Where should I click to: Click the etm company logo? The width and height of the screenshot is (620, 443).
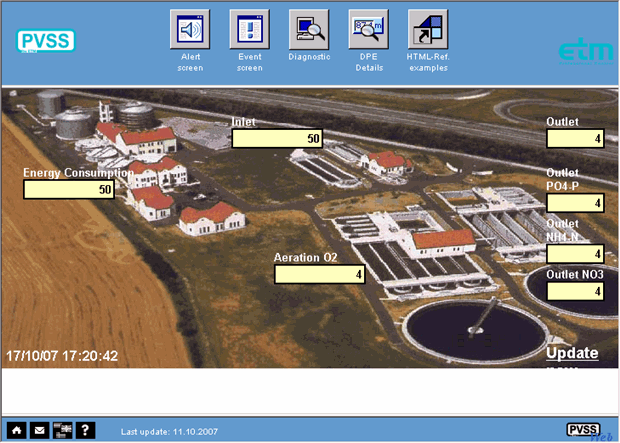click(586, 51)
